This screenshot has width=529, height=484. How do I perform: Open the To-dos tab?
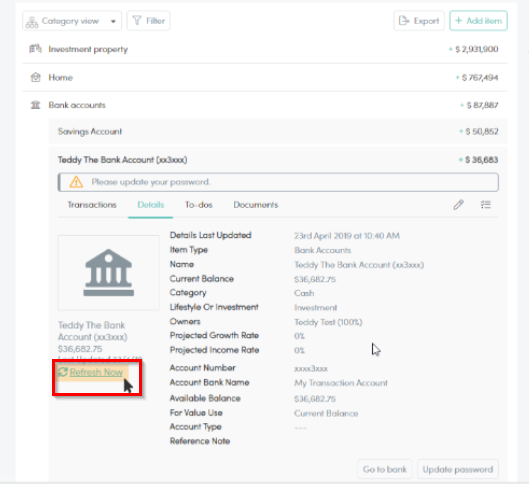point(199,205)
